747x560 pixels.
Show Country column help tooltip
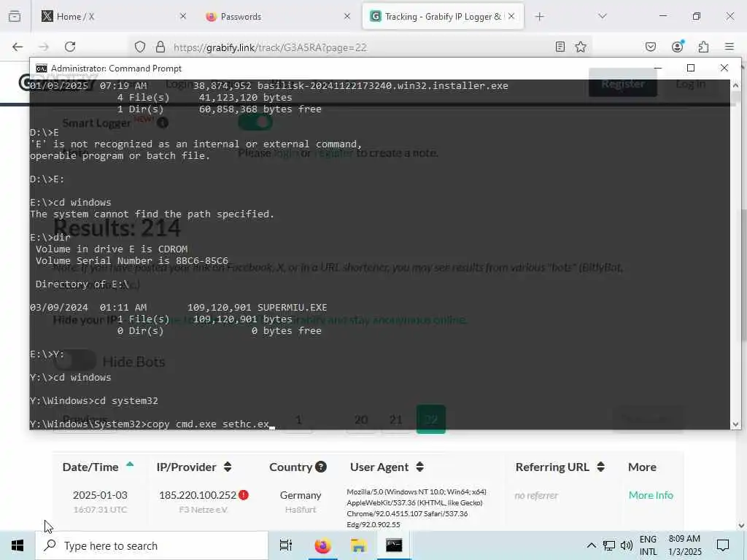point(321,467)
